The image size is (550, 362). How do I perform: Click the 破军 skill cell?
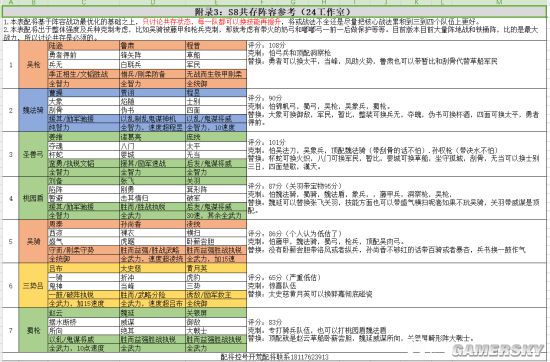click(x=216, y=198)
